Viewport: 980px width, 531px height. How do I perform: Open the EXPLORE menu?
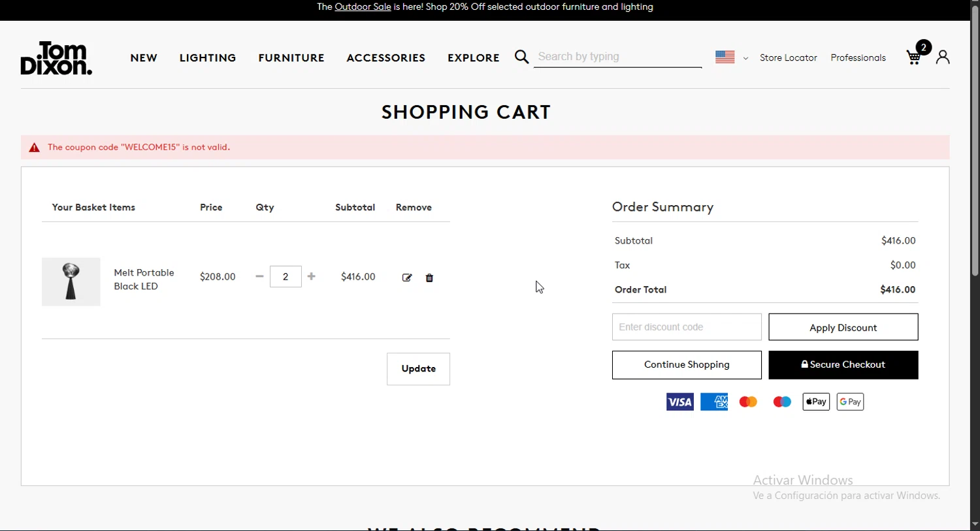click(474, 57)
